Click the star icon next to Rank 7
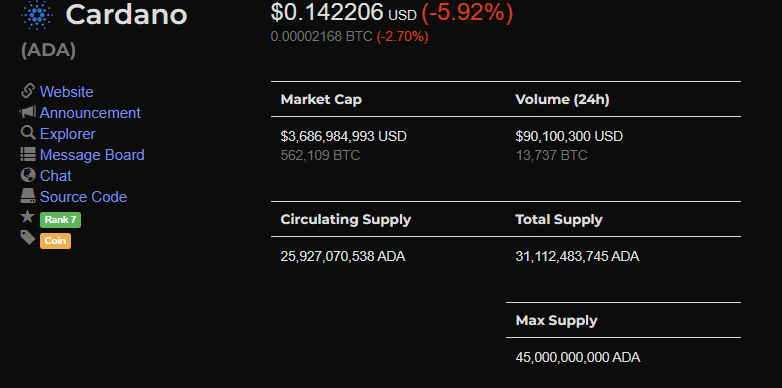The image size is (782, 388). pyautogui.click(x=27, y=216)
